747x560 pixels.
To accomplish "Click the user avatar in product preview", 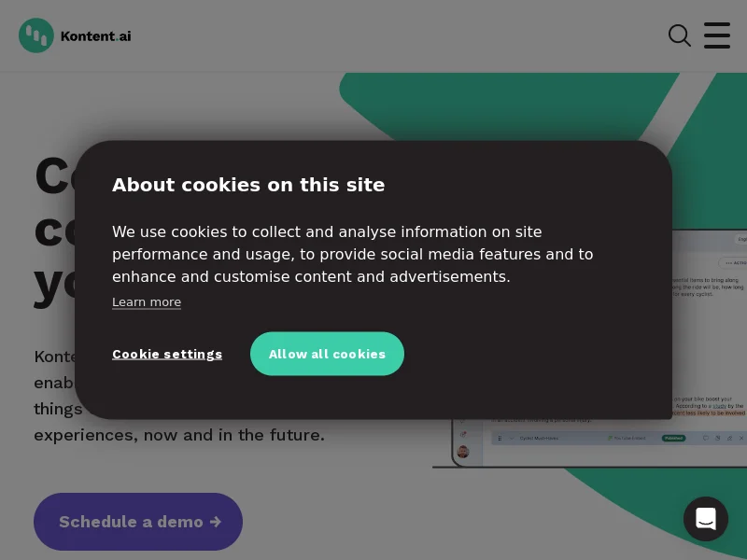I will (463, 452).
